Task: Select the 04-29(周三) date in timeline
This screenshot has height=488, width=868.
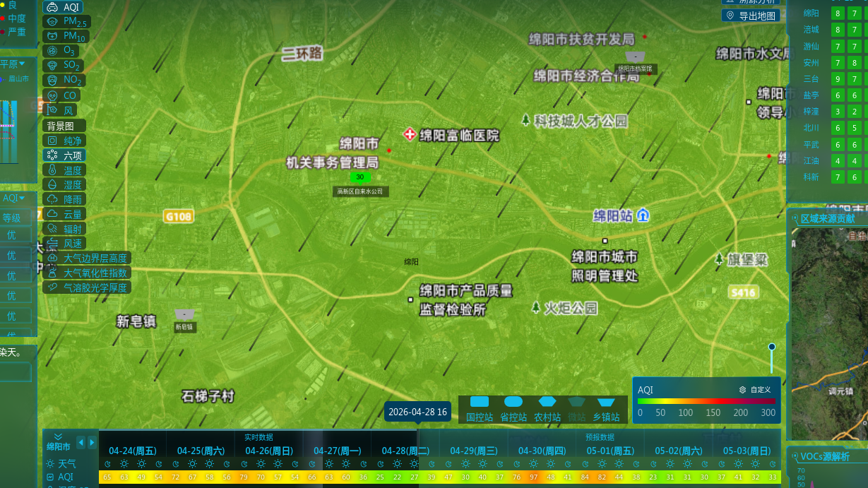Action: (473, 451)
